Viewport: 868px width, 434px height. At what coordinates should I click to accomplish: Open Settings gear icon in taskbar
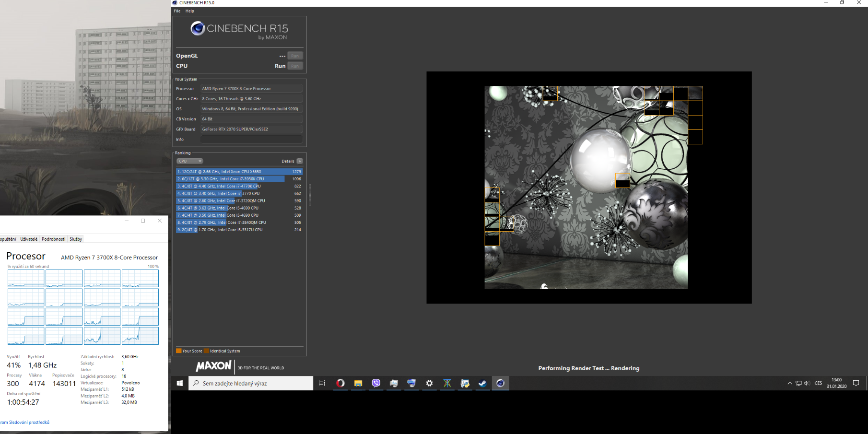429,383
